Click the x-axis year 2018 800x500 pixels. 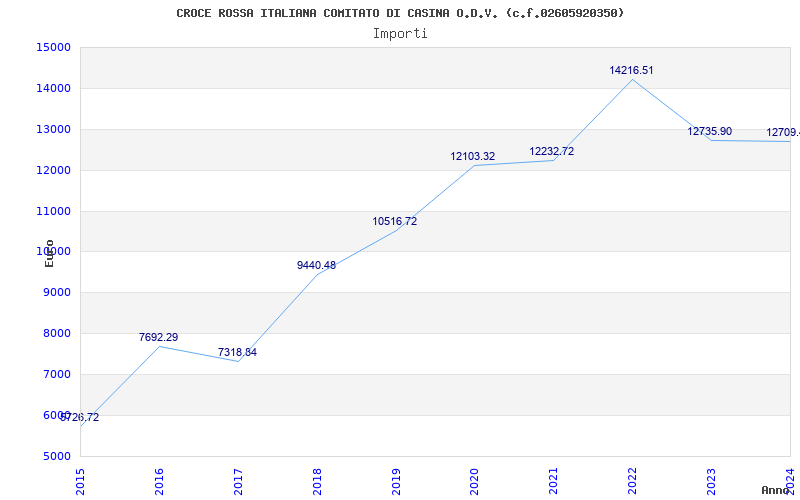(317, 482)
